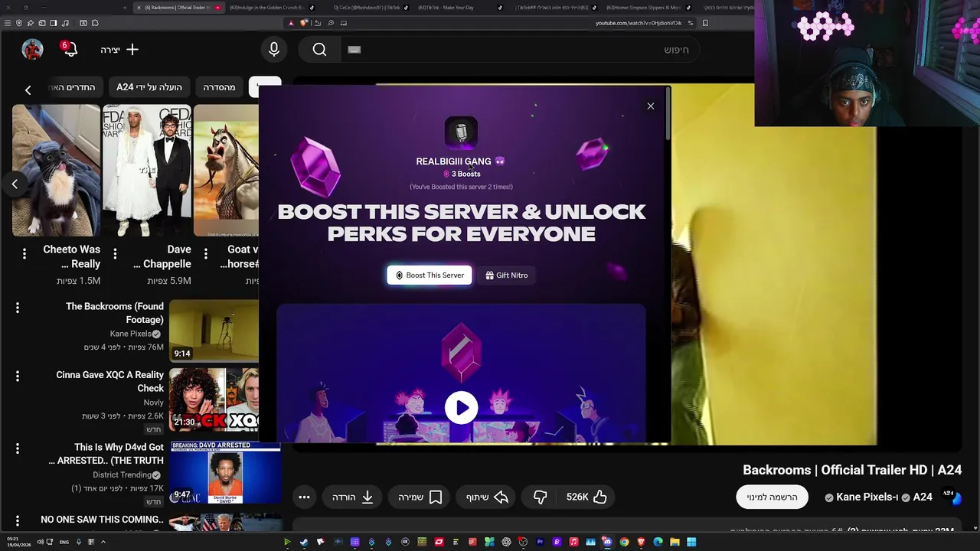Open options menu for Goat short
This screenshot has width=980, height=551.
tap(205, 253)
